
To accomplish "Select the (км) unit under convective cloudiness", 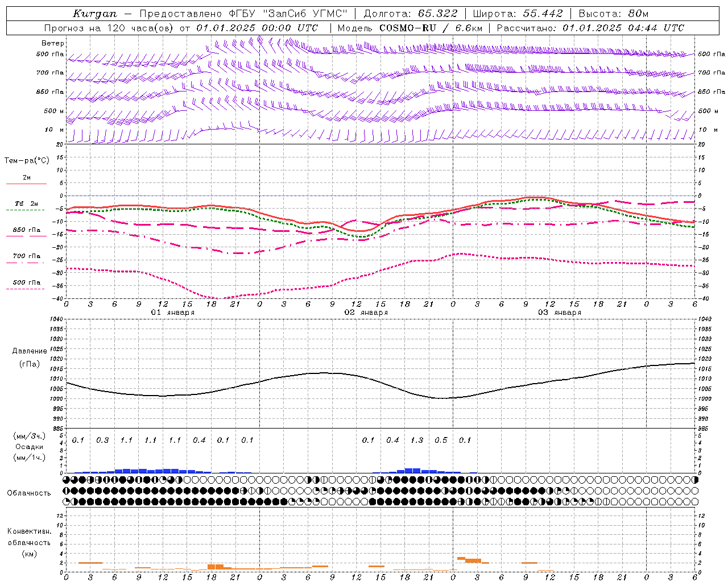I will pos(29,554).
